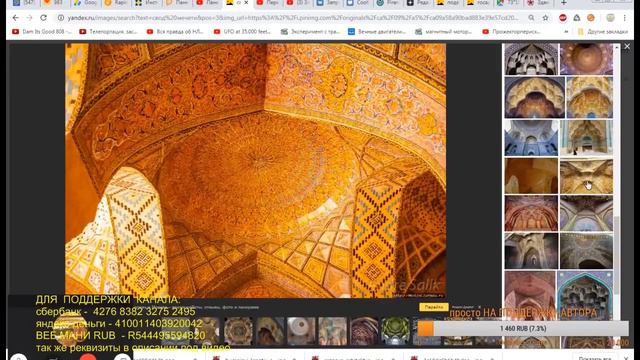Open 'магнитный мотор' bookmark

tap(443, 31)
